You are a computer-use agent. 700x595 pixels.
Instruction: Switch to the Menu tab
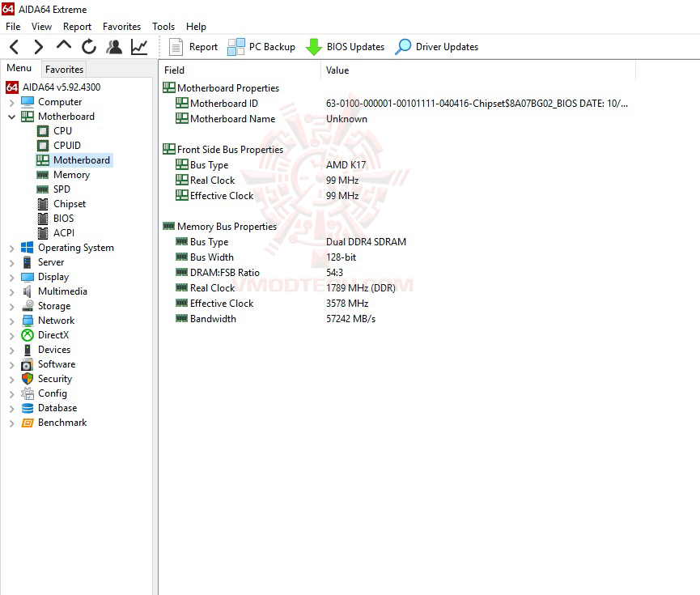coord(19,68)
